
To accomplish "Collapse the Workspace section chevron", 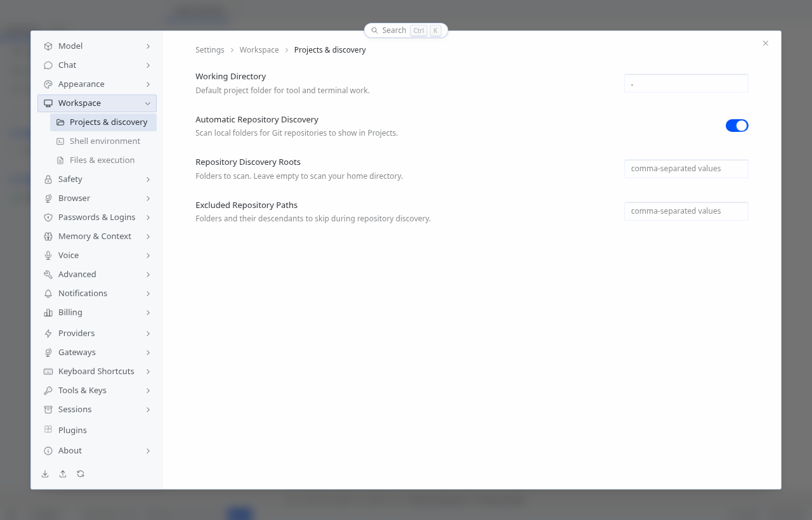I will (x=148, y=103).
